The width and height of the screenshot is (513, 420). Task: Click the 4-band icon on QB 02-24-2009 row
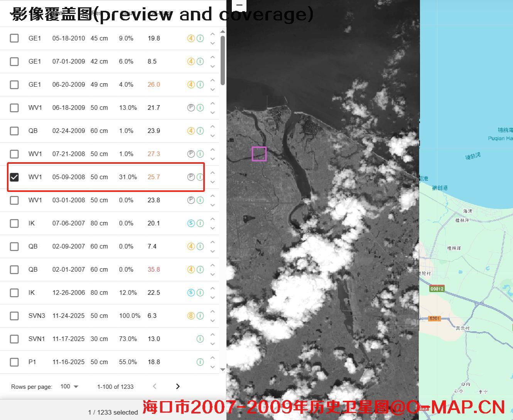[191, 131]
